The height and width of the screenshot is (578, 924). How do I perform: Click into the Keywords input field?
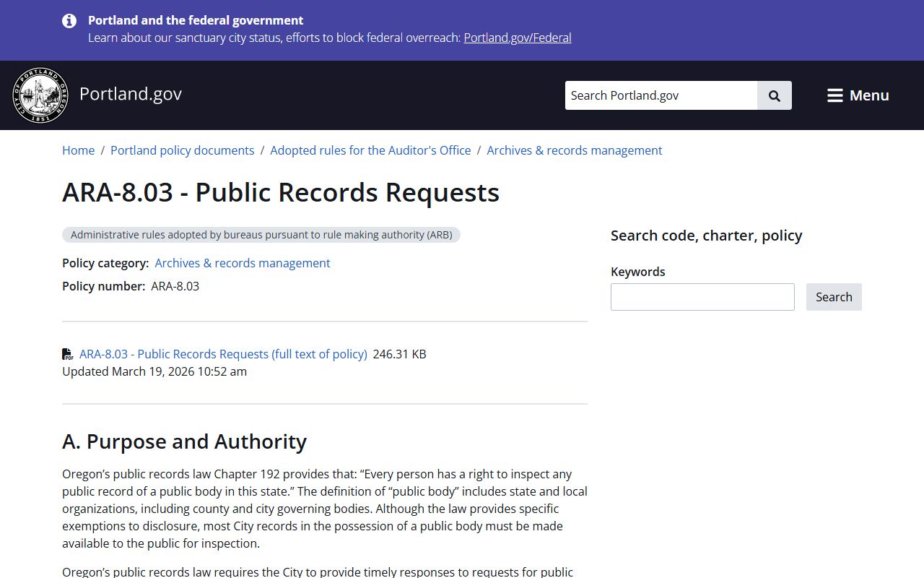[702, 297]
